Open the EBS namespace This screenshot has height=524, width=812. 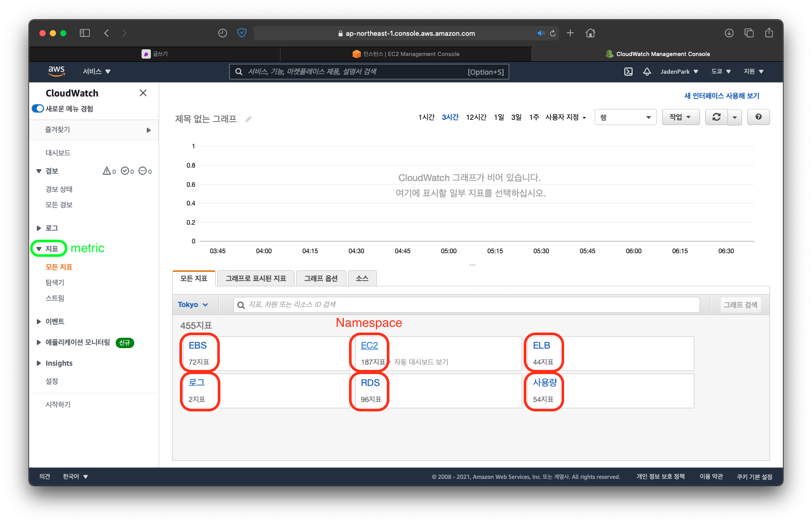pyautogui.click(x=198, y=346)
